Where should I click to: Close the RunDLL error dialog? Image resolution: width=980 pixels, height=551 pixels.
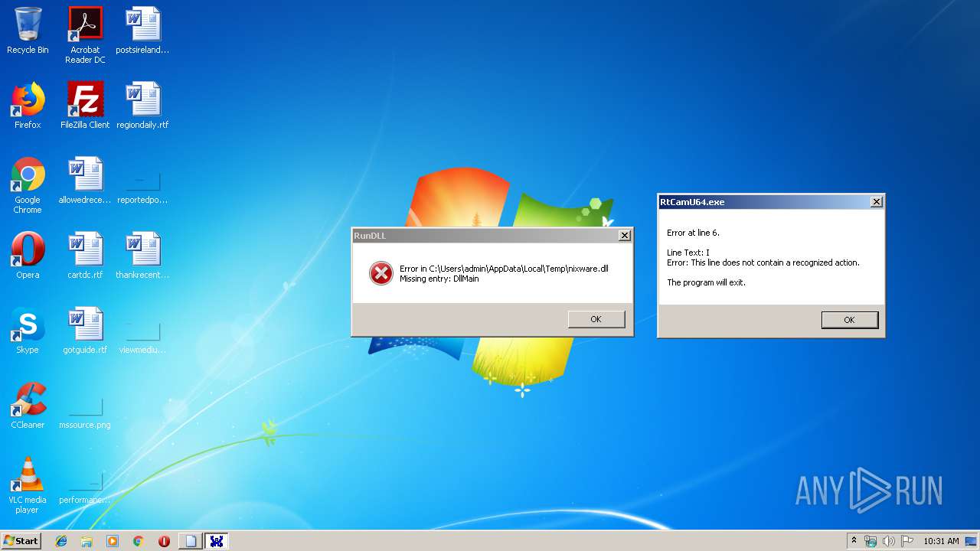tap(625, 236)
